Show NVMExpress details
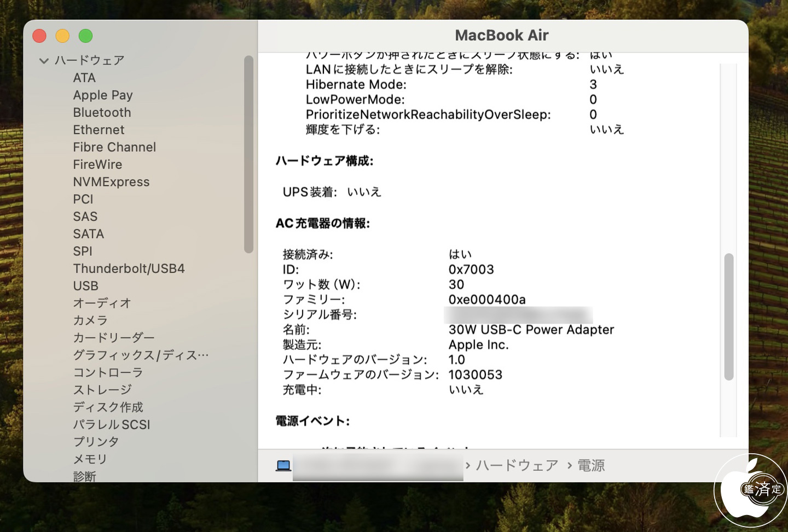788x532 pixels. click(112, 182)
